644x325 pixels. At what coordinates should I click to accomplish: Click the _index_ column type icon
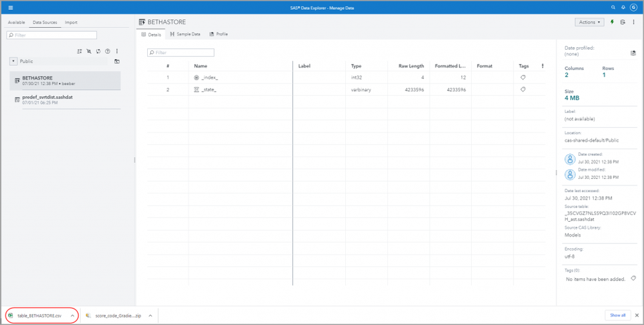[x=196, y=78]
